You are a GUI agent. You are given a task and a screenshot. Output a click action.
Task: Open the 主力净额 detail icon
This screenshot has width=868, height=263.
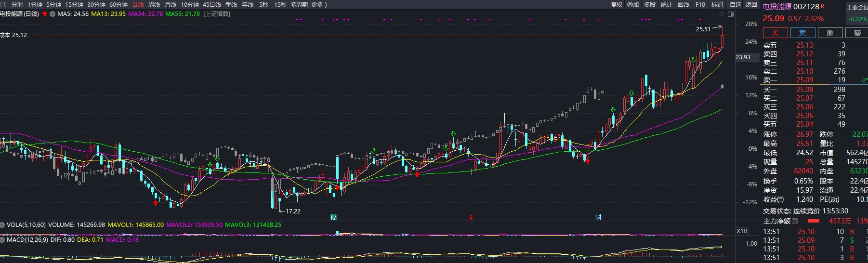[x=795, y=221]
